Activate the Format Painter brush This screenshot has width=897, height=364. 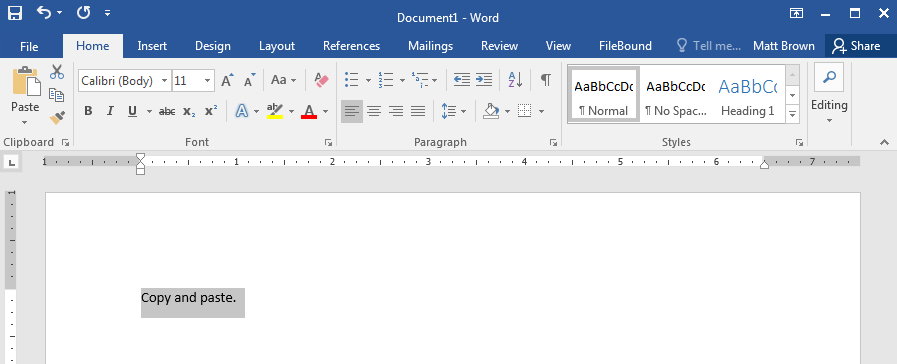pos(57,117)
